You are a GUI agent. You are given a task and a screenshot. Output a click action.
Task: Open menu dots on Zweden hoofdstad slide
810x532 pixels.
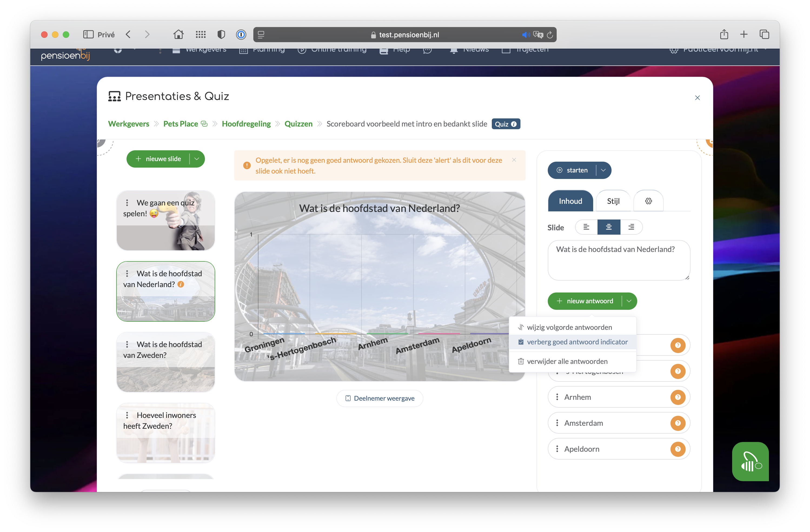click(127, 344)
